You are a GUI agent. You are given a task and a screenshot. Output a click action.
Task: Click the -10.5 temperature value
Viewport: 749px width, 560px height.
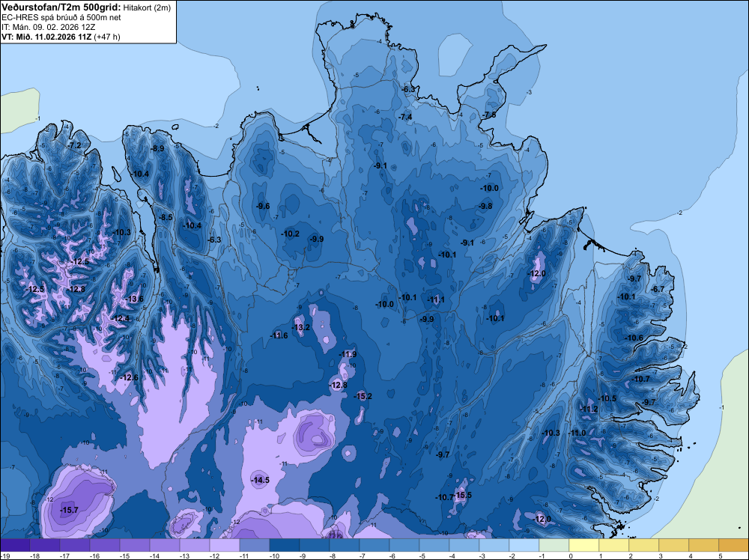tap(607, 398)
